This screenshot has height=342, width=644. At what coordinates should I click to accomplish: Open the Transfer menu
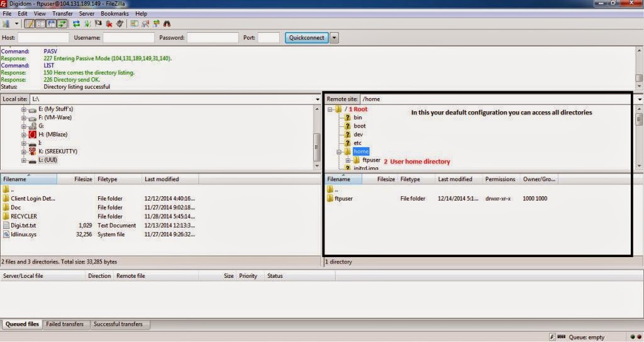point(62,14)
